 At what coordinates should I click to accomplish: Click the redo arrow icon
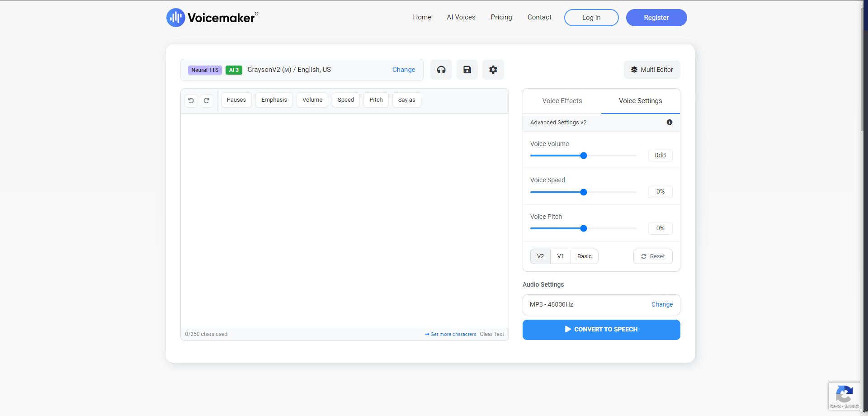(207, 100)
